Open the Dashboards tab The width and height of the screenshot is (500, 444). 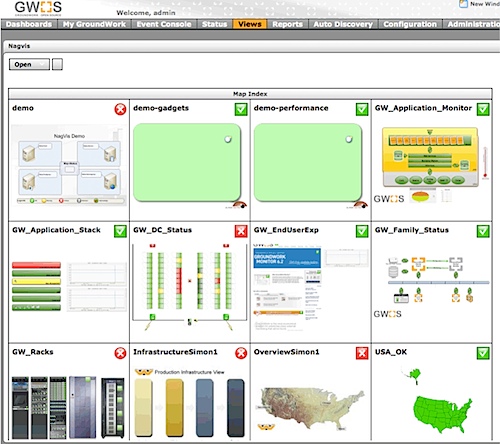(x=29, y=24)
